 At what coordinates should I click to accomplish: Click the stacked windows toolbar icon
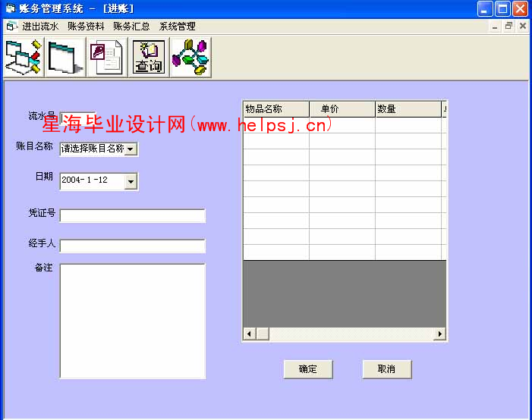[65, 58]
